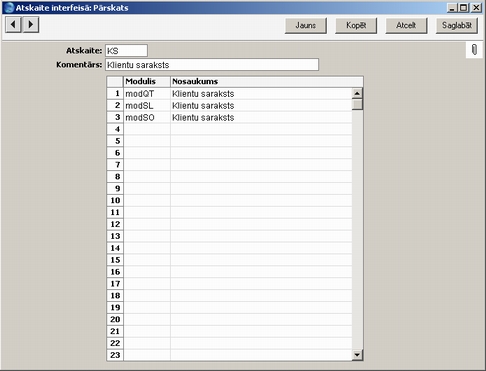Select row number 4 header
Viewport: 486px width, 371px height.
115,129
